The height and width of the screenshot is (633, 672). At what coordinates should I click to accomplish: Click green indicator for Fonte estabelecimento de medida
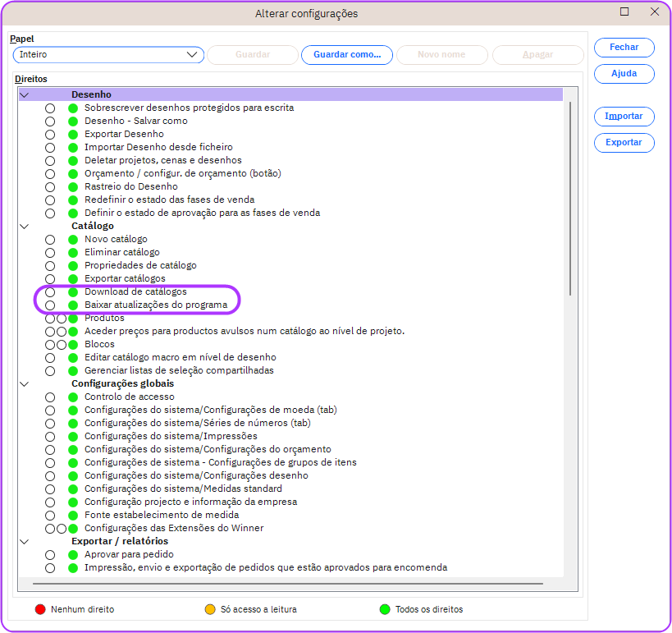[x=73, y=515]
